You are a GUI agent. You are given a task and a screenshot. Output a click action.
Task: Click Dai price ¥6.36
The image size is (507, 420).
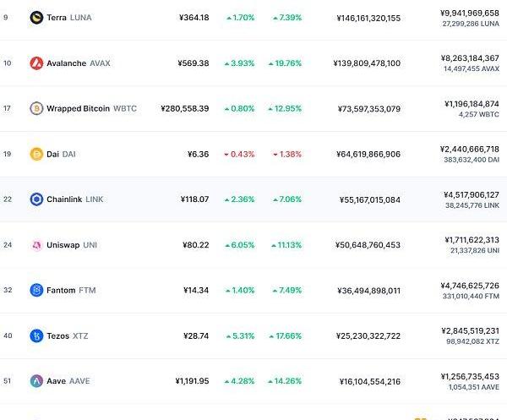(x=198, y=155)
